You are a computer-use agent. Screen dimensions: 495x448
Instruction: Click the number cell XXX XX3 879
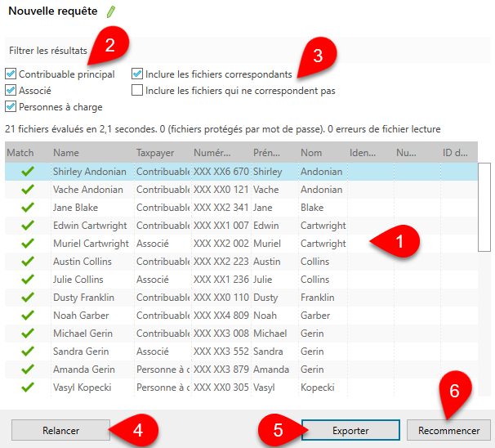(221, 370)
